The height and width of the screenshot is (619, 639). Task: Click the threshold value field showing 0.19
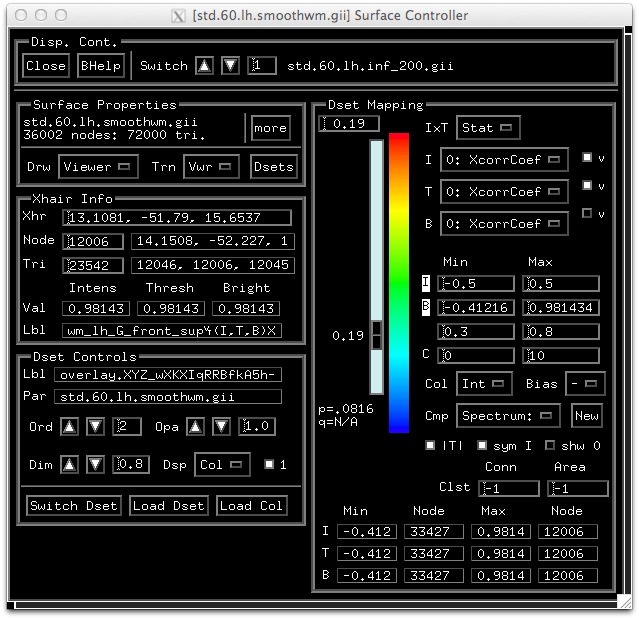(349, 123)
